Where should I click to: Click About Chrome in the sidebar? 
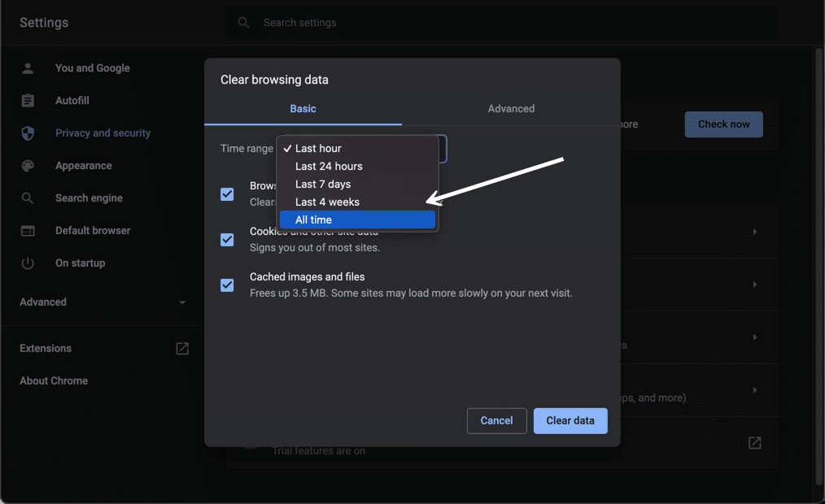point(53,380)
